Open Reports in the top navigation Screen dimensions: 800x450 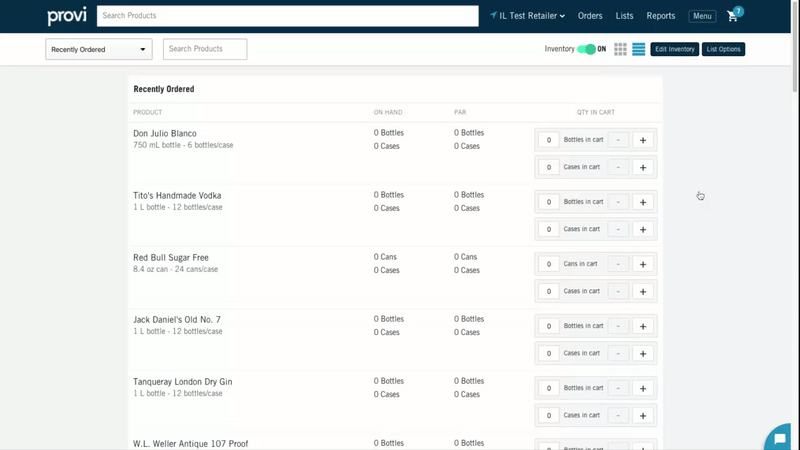tap(661, 16)
